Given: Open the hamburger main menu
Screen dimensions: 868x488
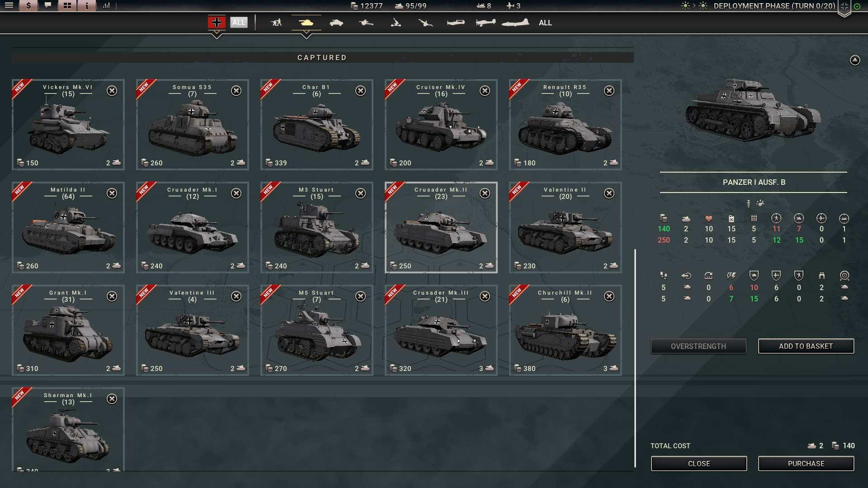Looking at the screenshot, I should [x=9, y=5].
